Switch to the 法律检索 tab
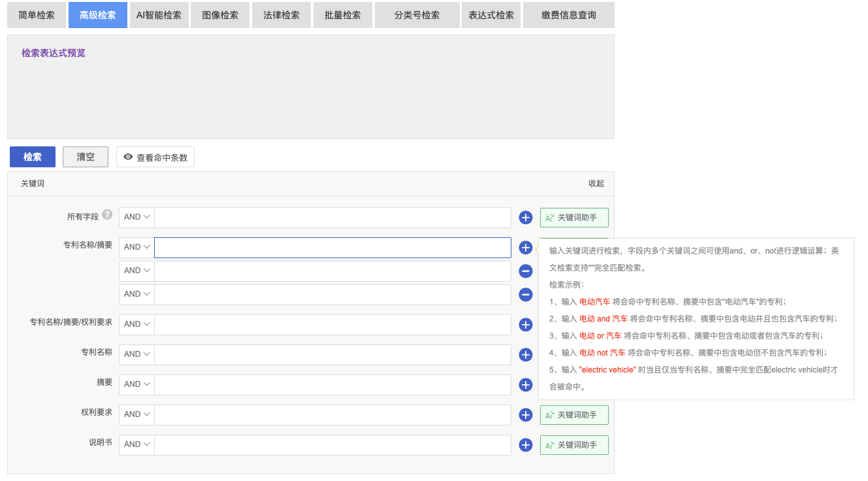Viewport: 868px width, 481px height. (x=281, y=15)
